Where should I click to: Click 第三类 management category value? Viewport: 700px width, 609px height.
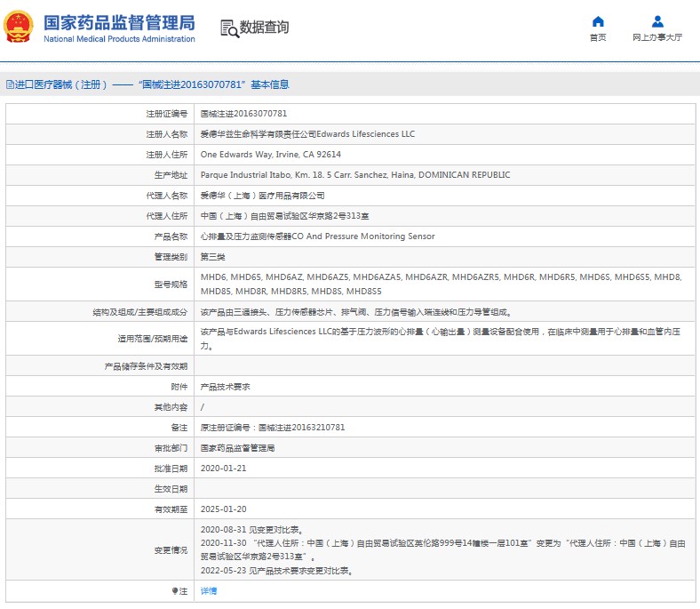point(212,257)
